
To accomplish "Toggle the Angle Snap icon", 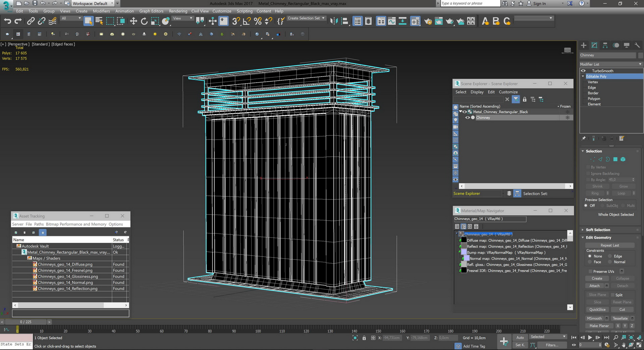I will coord(247,21).
